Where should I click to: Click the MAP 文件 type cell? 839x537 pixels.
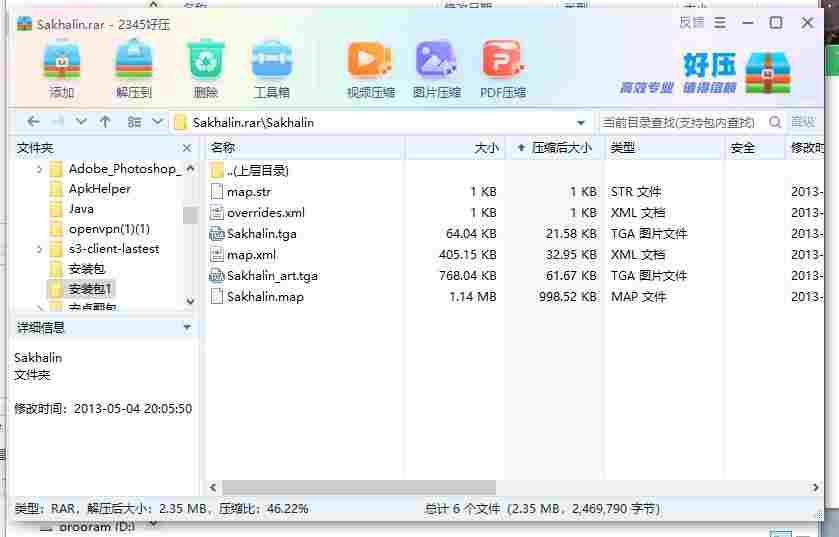pos(638,297)
